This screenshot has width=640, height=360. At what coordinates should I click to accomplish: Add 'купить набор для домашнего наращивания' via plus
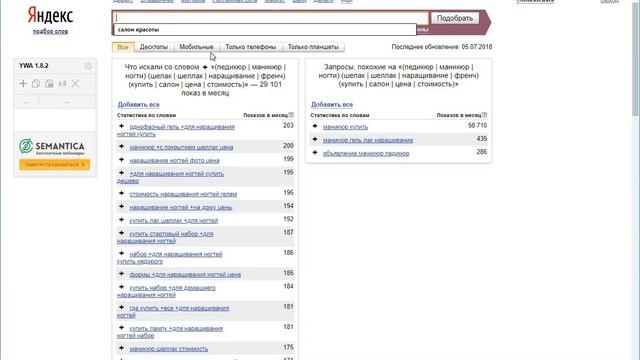(121, 287)
